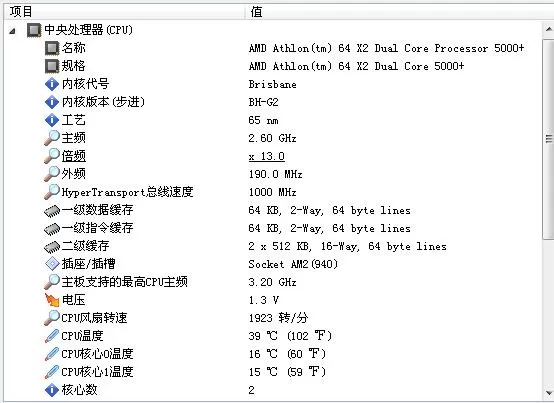
Task: Select the CPU温度 row label
Action: pyautogui.click(x=82, y=336)
